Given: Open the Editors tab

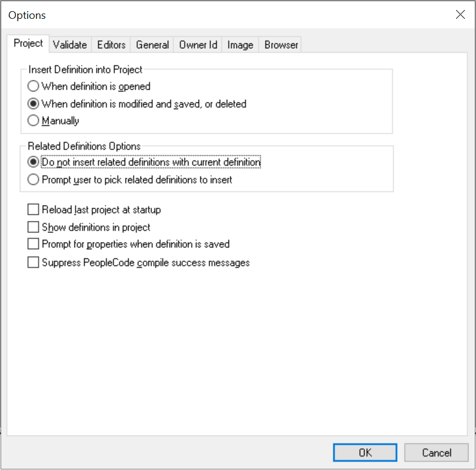Looking at the screenshot, I should coord(110,44).
